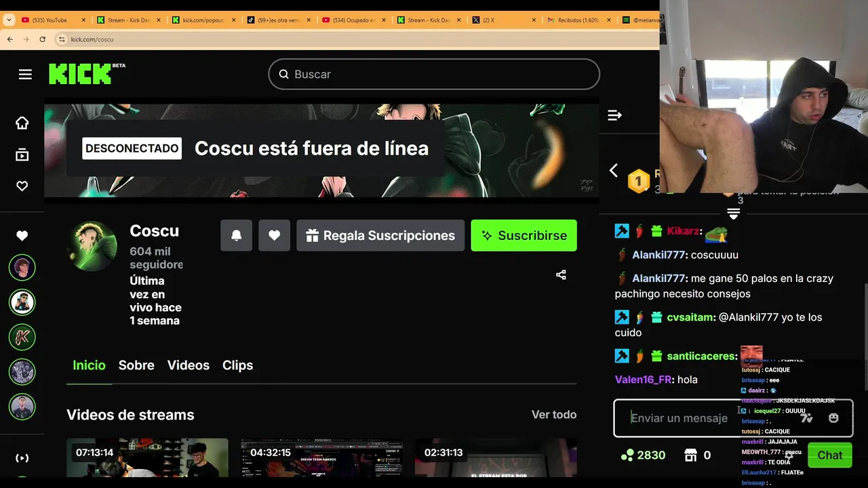Open the 02:31:13 stream video

pyautogui.click(x=496, y=457)
